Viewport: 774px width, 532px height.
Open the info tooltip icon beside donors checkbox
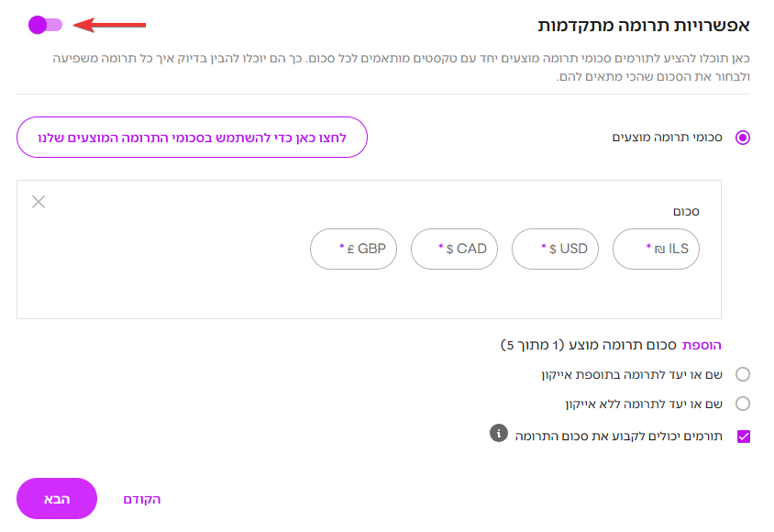499,433
